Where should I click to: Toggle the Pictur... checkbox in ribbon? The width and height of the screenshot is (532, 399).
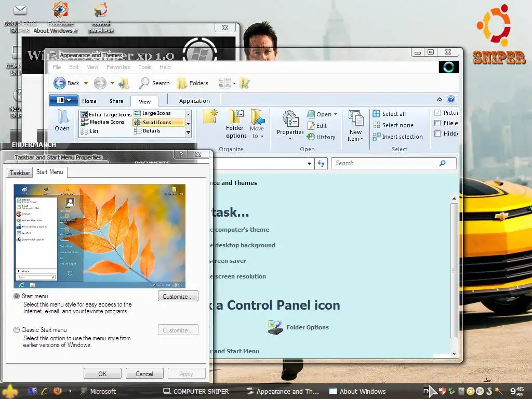(x=437, y=113)
